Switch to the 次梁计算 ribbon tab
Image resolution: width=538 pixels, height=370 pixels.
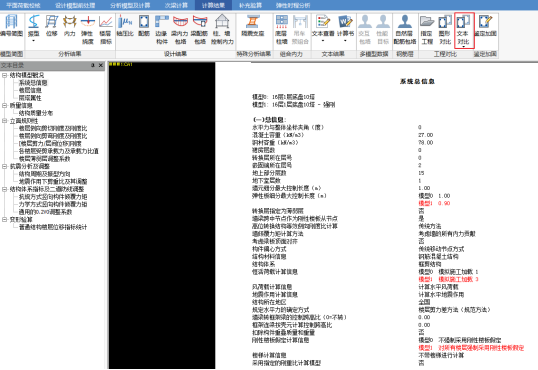[x=176, y=5]
